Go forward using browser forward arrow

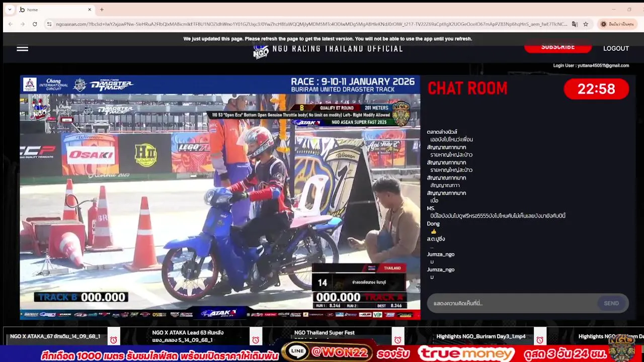[23, 24]
